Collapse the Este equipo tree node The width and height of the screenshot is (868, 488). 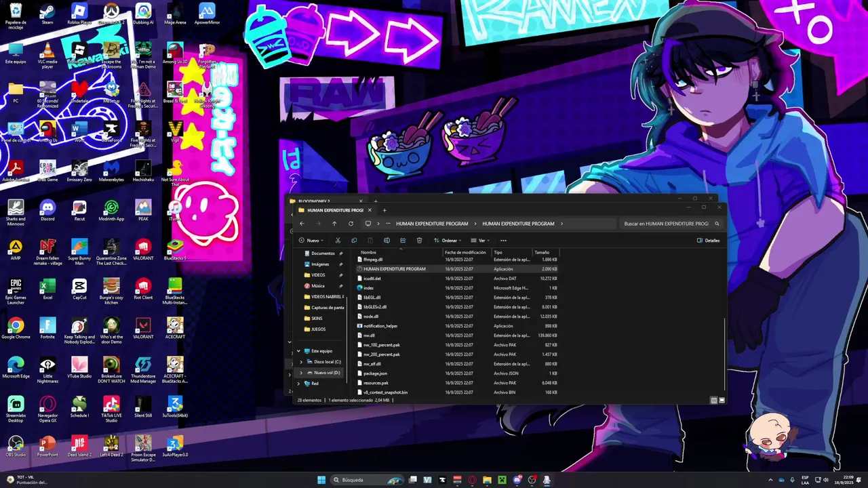(298, 351)
